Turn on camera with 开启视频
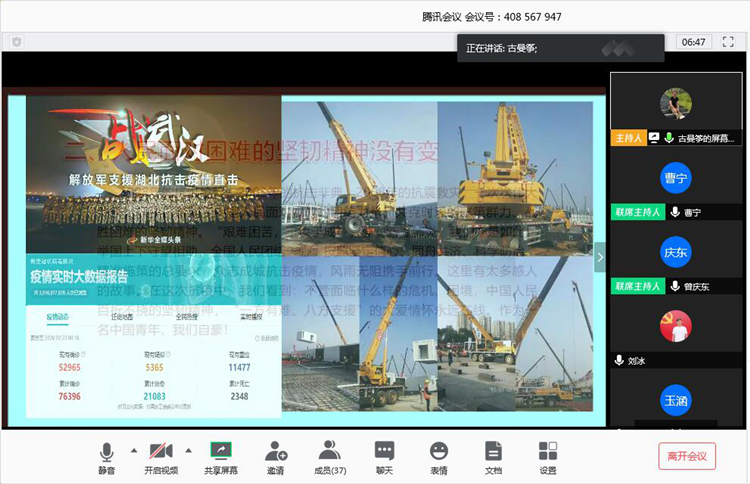 (x=160, y=456)
